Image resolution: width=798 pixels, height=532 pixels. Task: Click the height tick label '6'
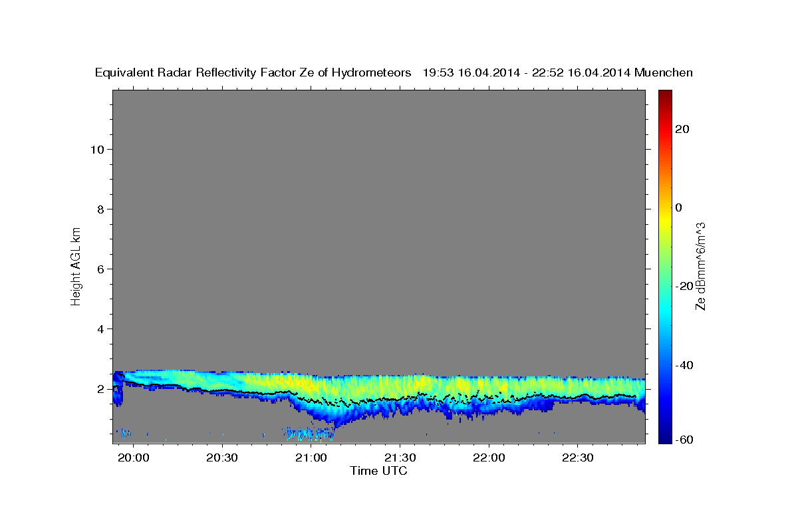coord(100,269)
